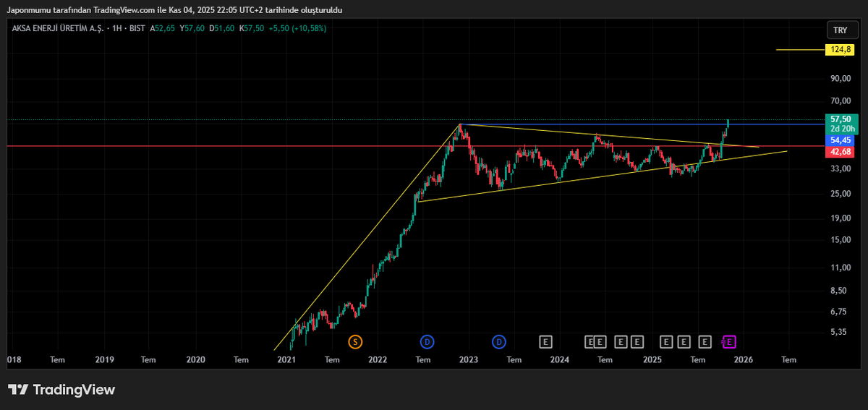Click the 8,50 price axis label
This screenshot has height=410, width=868.
840,290
